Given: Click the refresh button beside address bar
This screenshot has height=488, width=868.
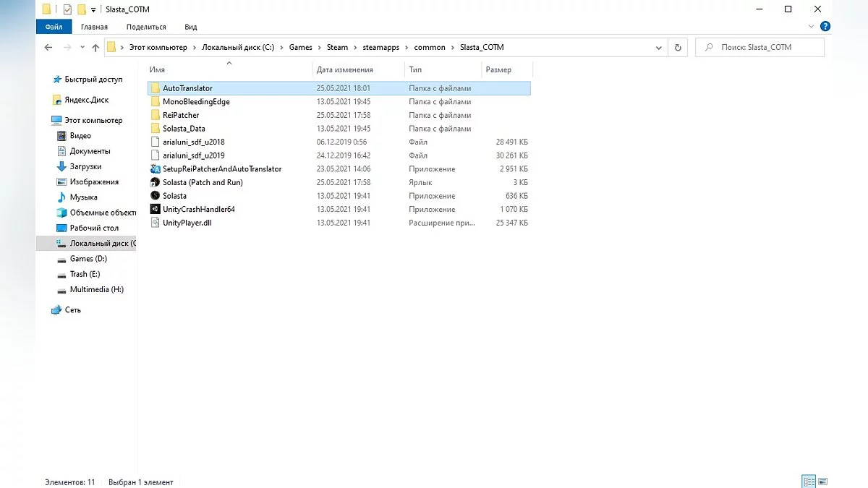Looking at the screenshot, I should [678, 48].
